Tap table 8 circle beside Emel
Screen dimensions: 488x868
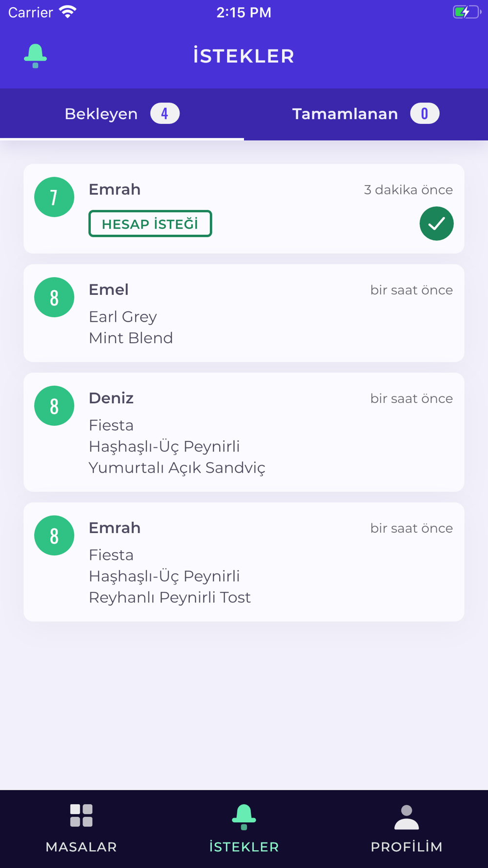point(54,297)
